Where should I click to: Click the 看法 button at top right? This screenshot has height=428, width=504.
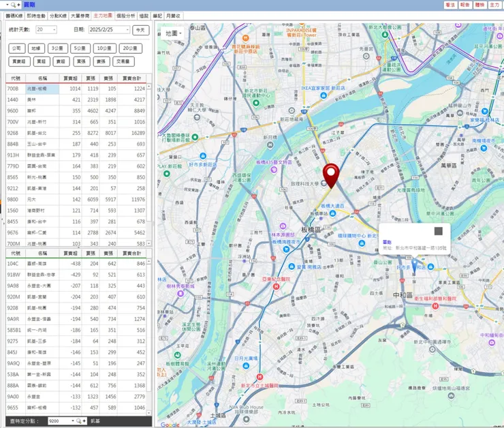pyautogui.click(x=450, y=5)
